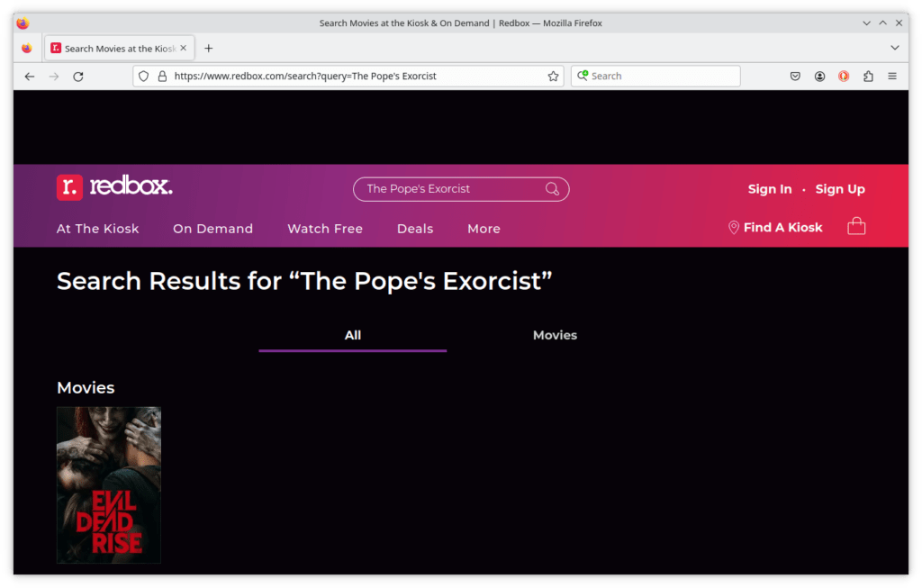Screen dimensions: 922x588
Task: Click the Firefox logo in the title bar
Action: [23, 23]
